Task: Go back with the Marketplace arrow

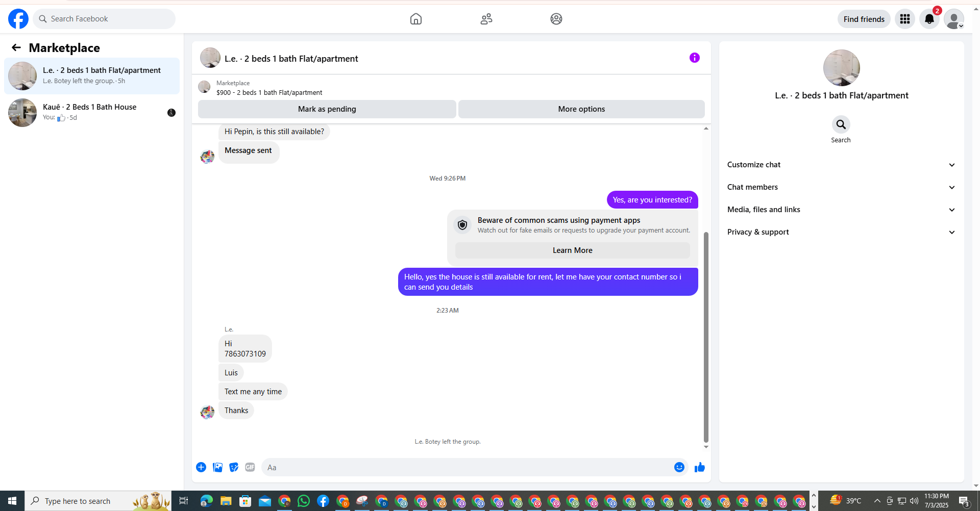Action: point(16,47)
